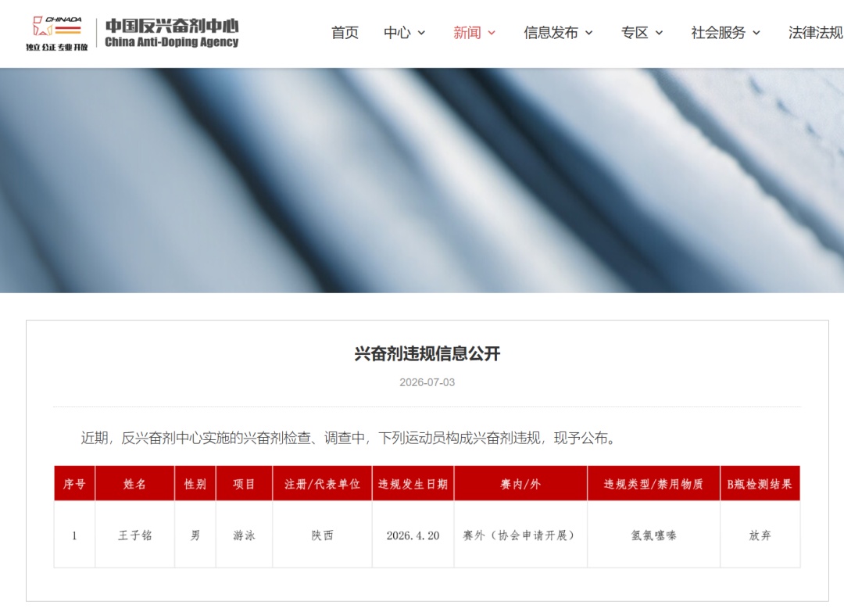The image size is (844, 616).
Task: Click the 赛内/外 column header
Action: pos(520,484)
